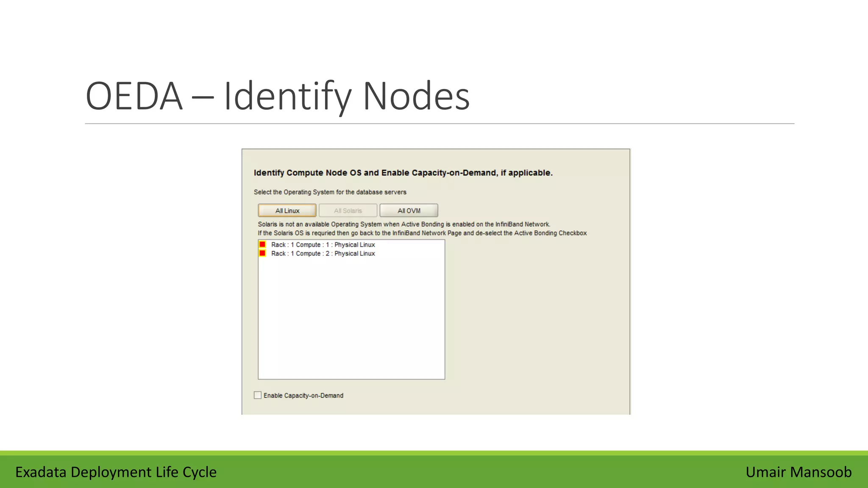Click 'Select the Operating System for the database servers'
Screen dimensions: 868x488
click(x=330, y=192)
